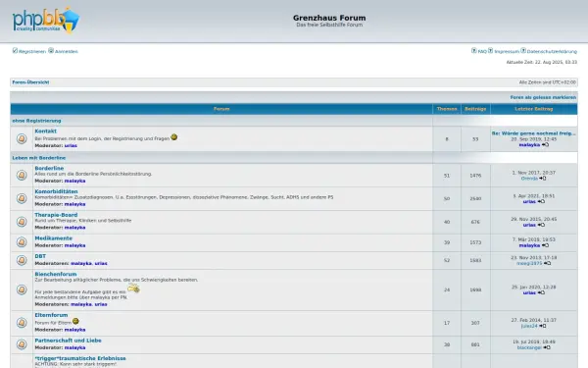Open latest post icon in Elternforum row
The image size is (588, 368).
(543, 326)
